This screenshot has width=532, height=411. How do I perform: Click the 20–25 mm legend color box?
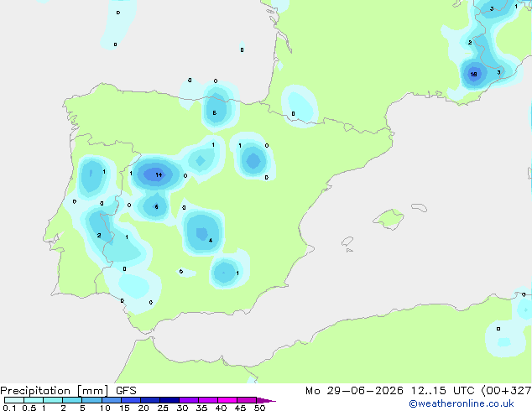pos(150,400)
